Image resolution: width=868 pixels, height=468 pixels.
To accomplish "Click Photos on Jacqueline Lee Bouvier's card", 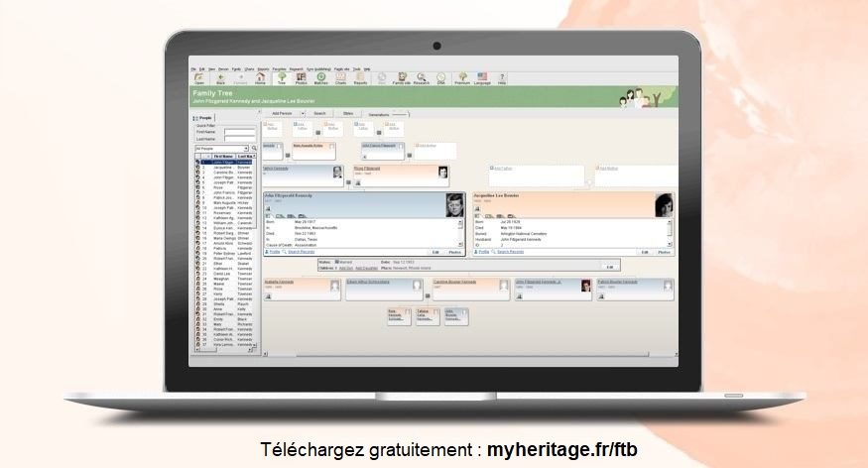I will pyautogui.click(x=664, y=252).
